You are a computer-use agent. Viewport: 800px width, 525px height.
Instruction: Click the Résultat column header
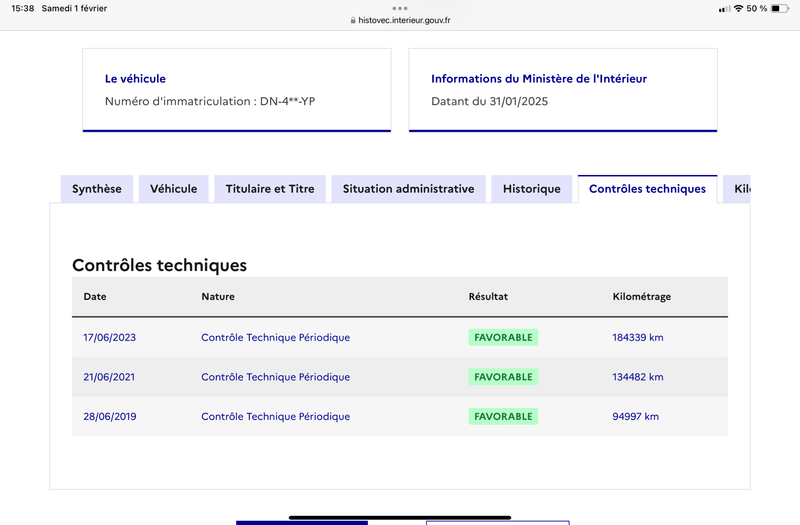point(488,296)
